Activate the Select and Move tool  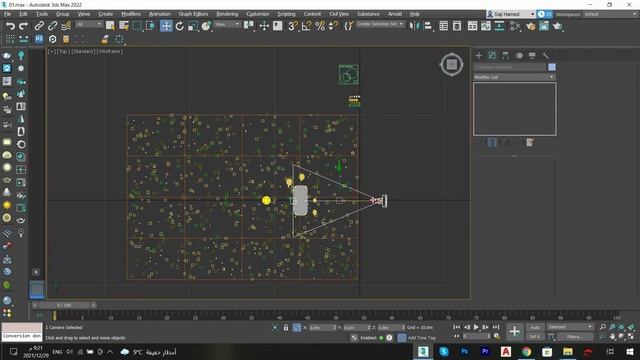[166, 27]
